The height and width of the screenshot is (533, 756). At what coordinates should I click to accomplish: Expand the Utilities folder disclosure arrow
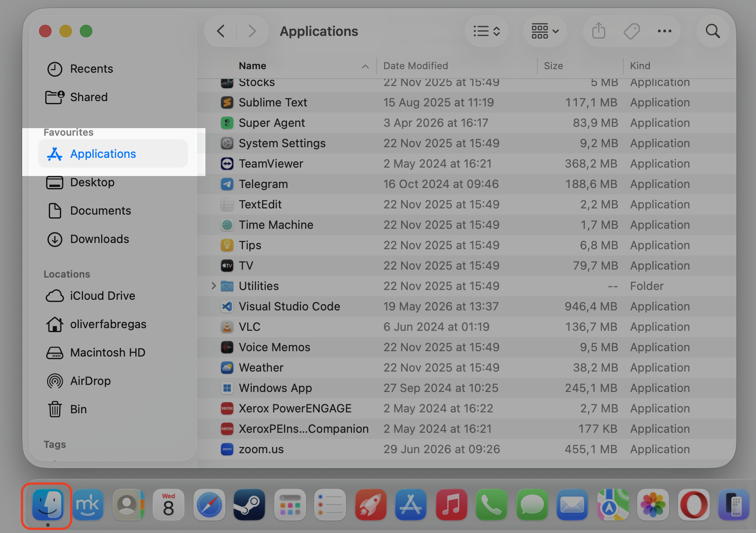[x=213, y=286]
